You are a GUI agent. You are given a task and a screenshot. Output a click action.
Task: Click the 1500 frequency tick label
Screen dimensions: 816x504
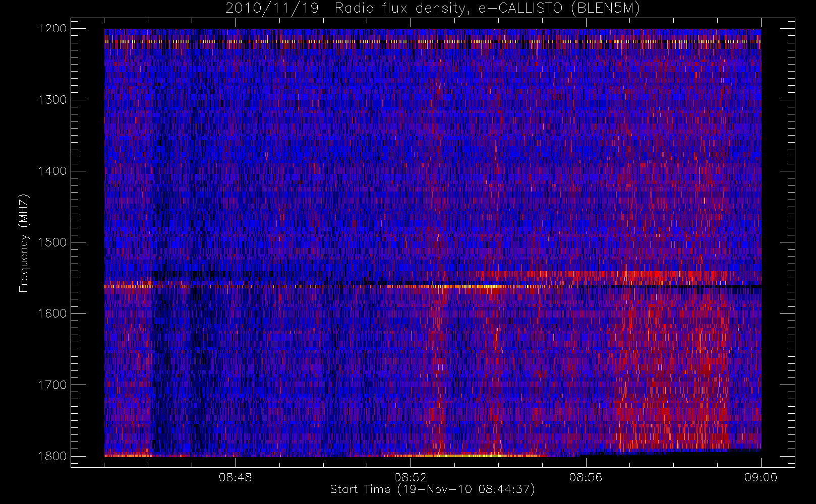click(52, 242)
